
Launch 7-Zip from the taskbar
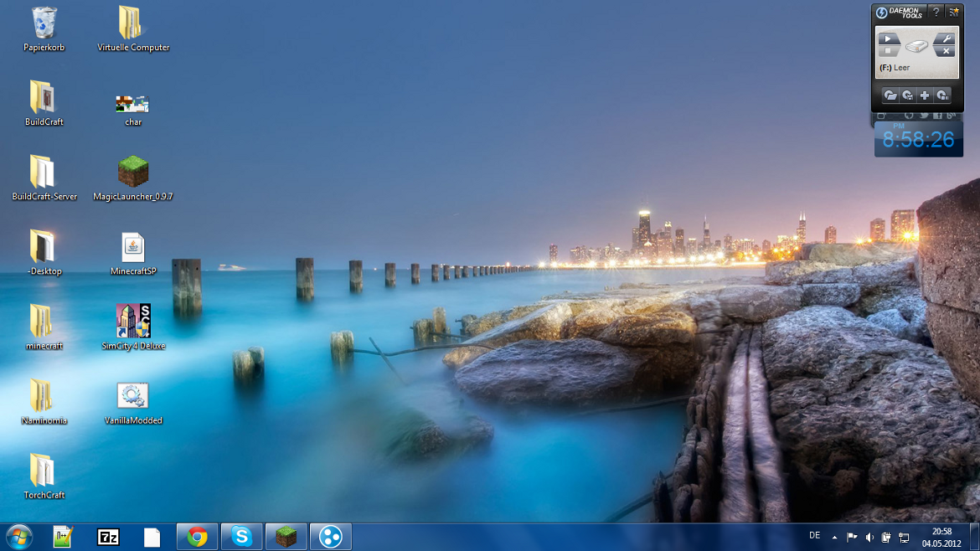pos(108,537)
